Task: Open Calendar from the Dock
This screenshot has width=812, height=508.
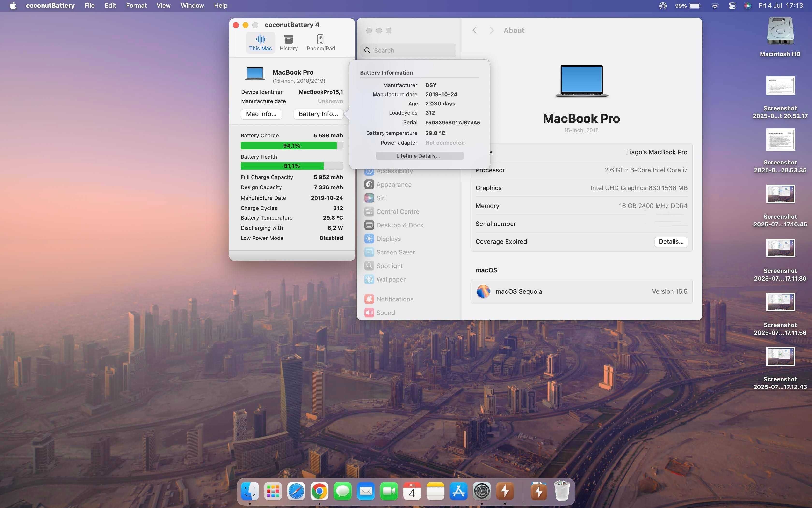Action: tap(412, 492)
